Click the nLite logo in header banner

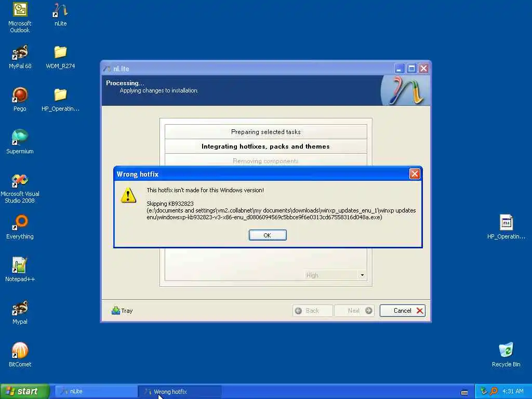click(405, 90)
